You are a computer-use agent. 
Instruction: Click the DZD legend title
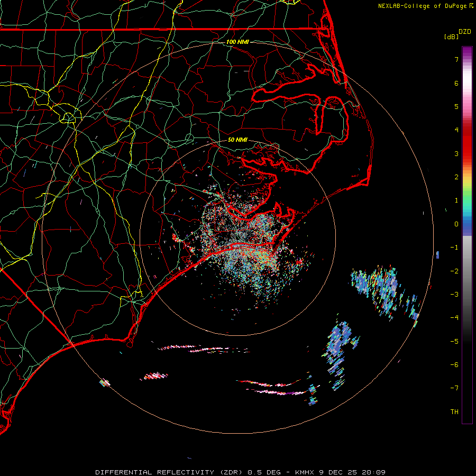coord(465,32)
